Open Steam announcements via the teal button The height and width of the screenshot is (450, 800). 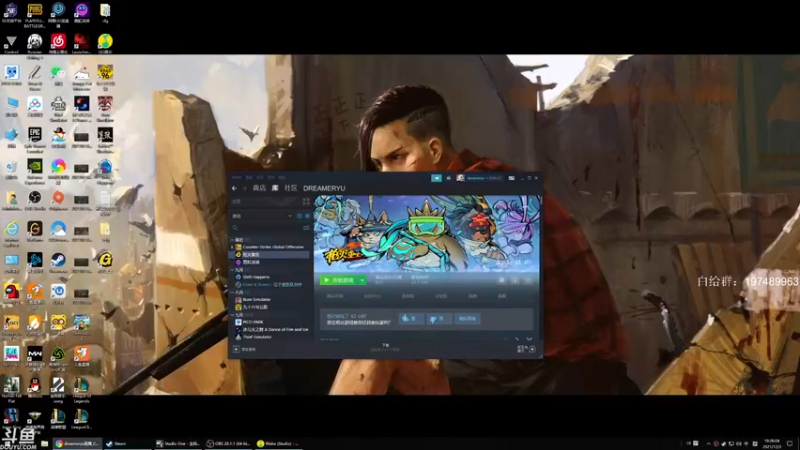[x=437, y=178]
